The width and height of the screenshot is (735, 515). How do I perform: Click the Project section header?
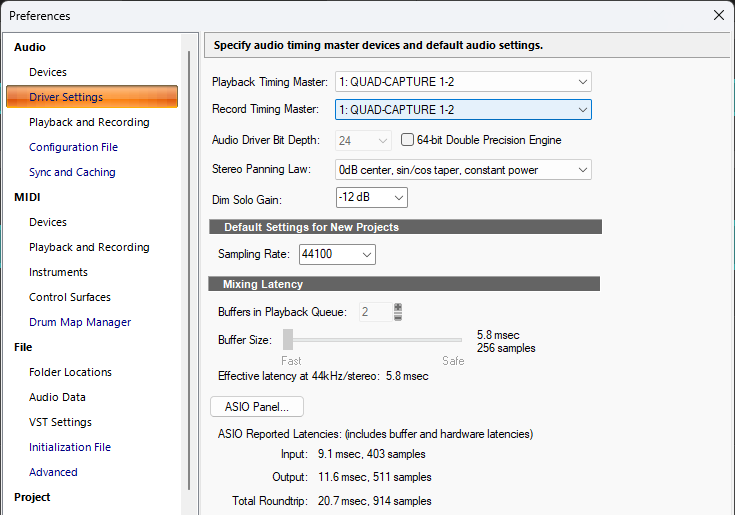click(x=32, y=497)
